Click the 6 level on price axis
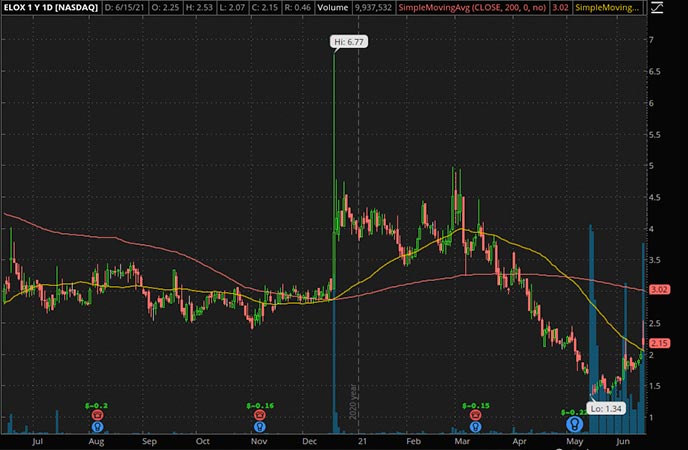This screenshot has width=688, height=450. click(652, 103)
